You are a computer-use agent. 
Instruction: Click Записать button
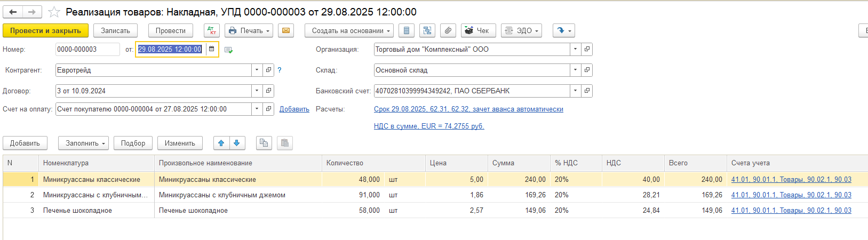[x=115, y=30]
